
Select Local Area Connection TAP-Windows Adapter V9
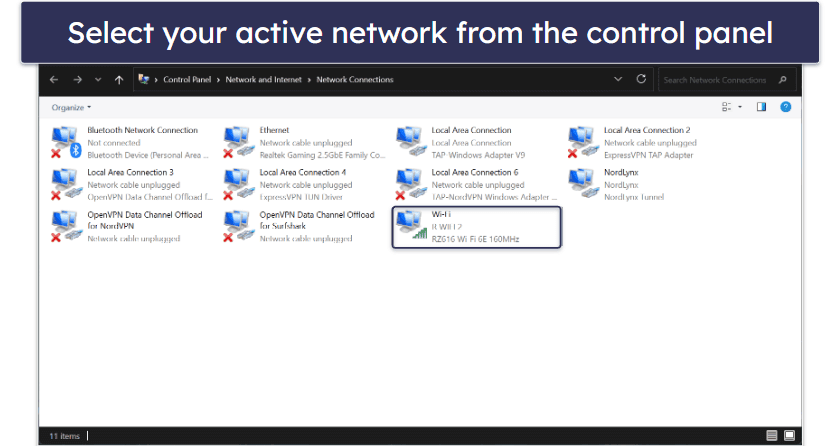pos(411,142)
